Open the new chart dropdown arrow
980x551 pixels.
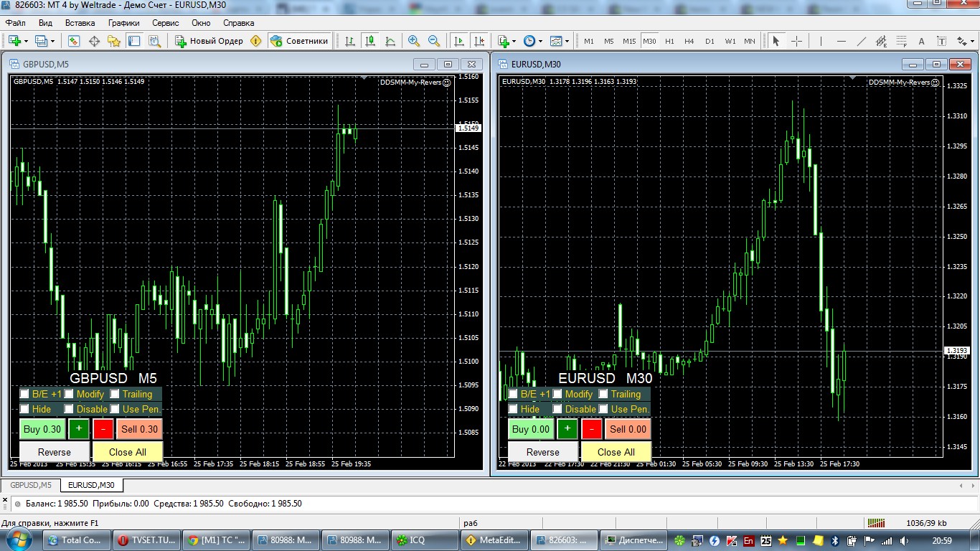click(x=26, y=41)
